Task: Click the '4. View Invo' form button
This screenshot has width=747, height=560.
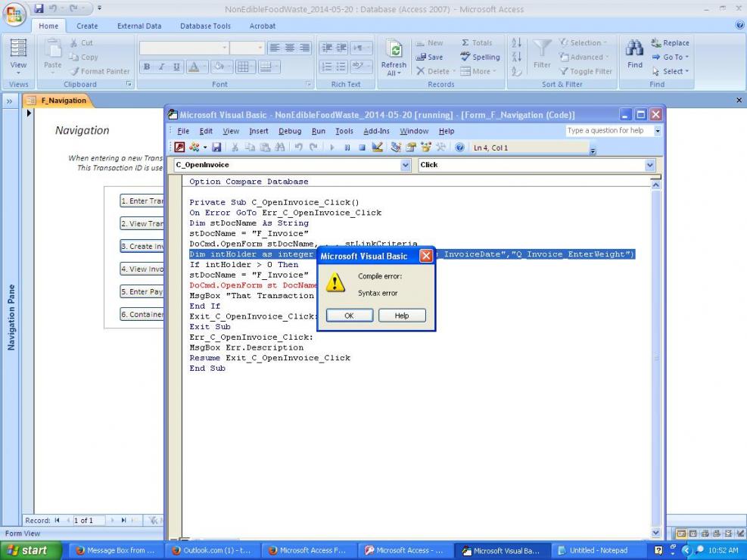Action: (142, 269)
